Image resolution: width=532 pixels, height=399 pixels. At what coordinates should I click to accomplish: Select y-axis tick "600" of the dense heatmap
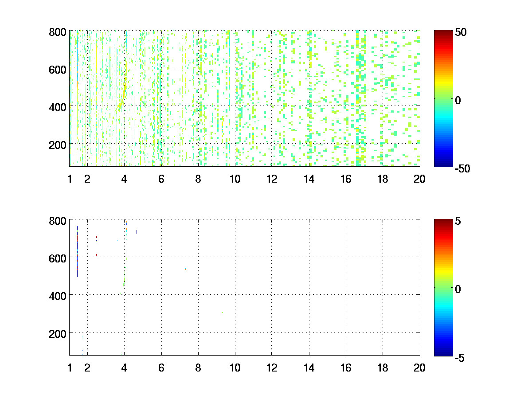58,69
